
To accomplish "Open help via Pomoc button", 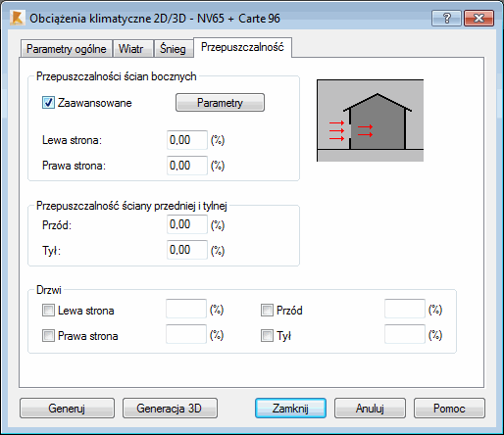I will [449, 409].
